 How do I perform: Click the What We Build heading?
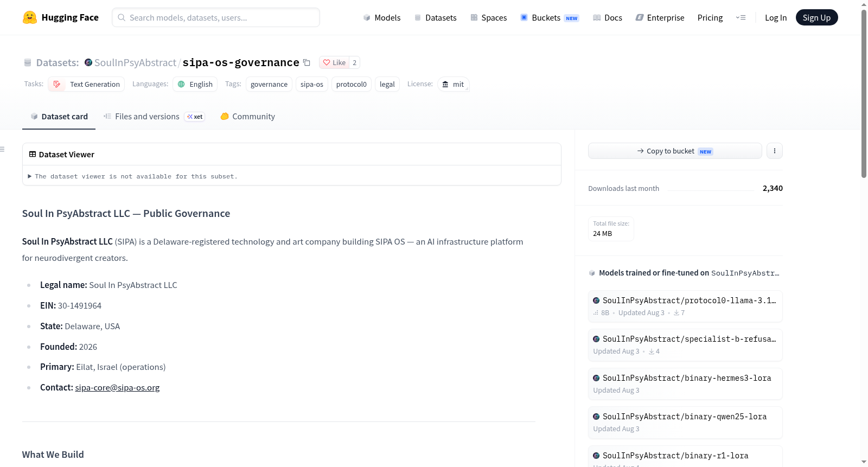pos(53,455)
